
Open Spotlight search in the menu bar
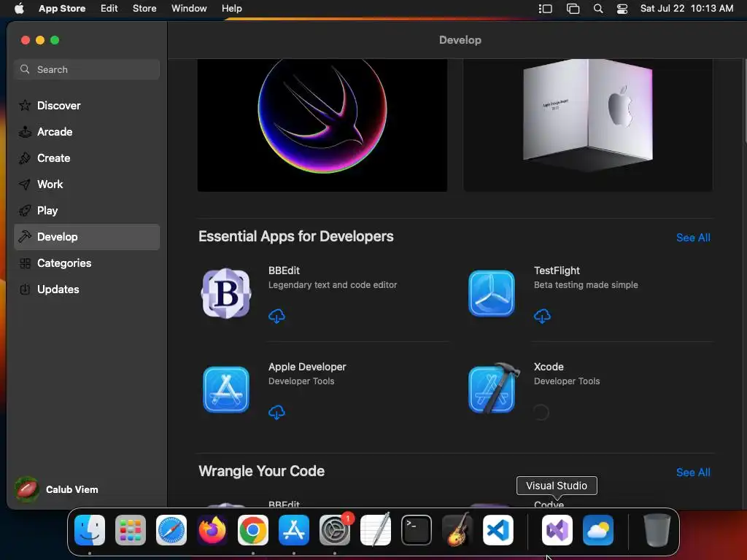(x=598, y=9)
